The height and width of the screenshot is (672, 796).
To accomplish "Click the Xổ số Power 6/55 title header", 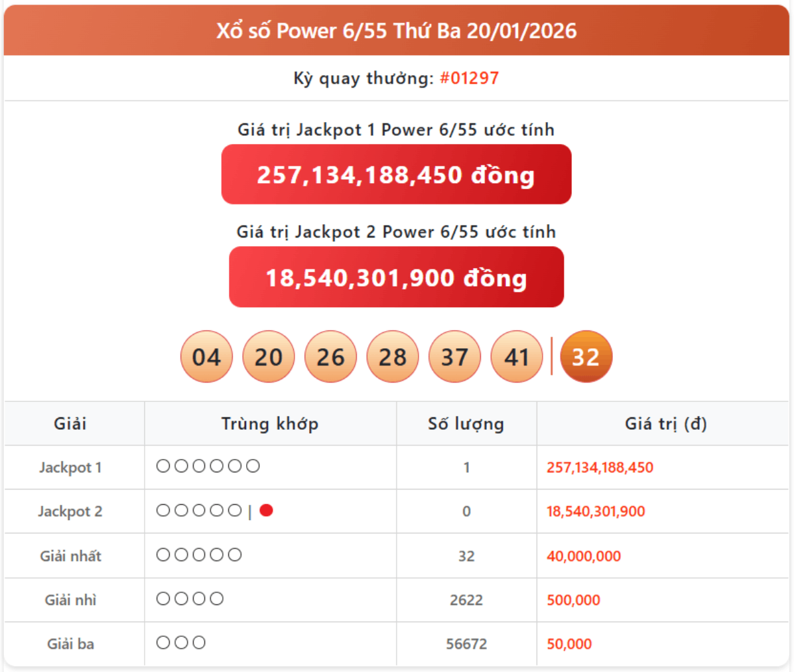I will (x=396, y=31).
